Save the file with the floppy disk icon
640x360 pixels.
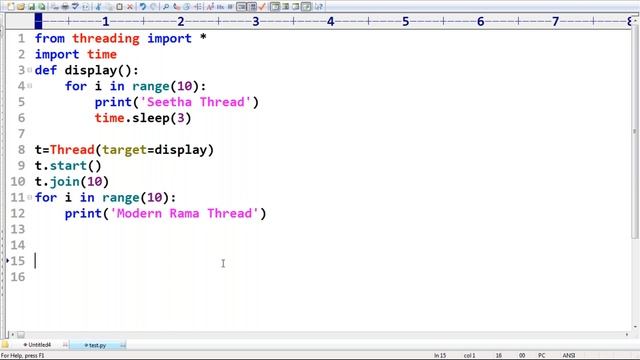click(31, 7)
